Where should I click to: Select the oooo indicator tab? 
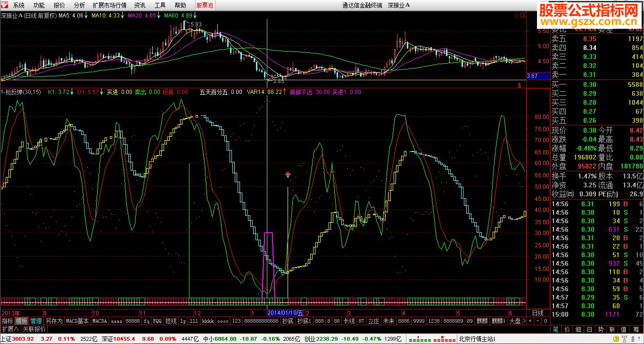pos(223,321)
